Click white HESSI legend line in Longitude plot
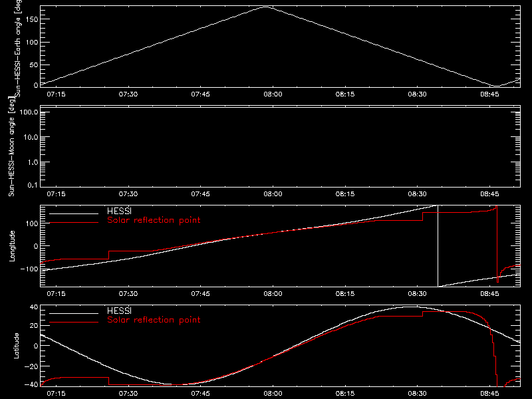Viewport: 532px width, 399px height. (x=74, y=213)
